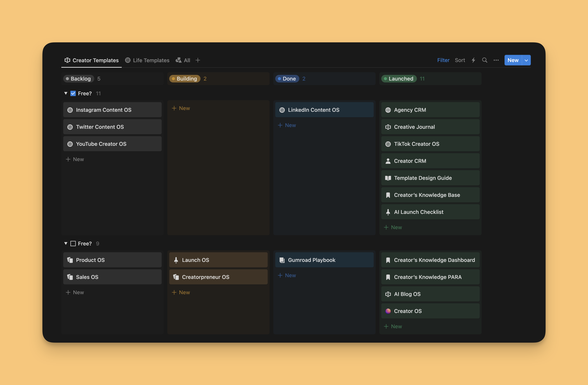Screen dimensions: 588x385
Task: Click the lightning bolt automations icon
Action: click(x=474, y=60)
